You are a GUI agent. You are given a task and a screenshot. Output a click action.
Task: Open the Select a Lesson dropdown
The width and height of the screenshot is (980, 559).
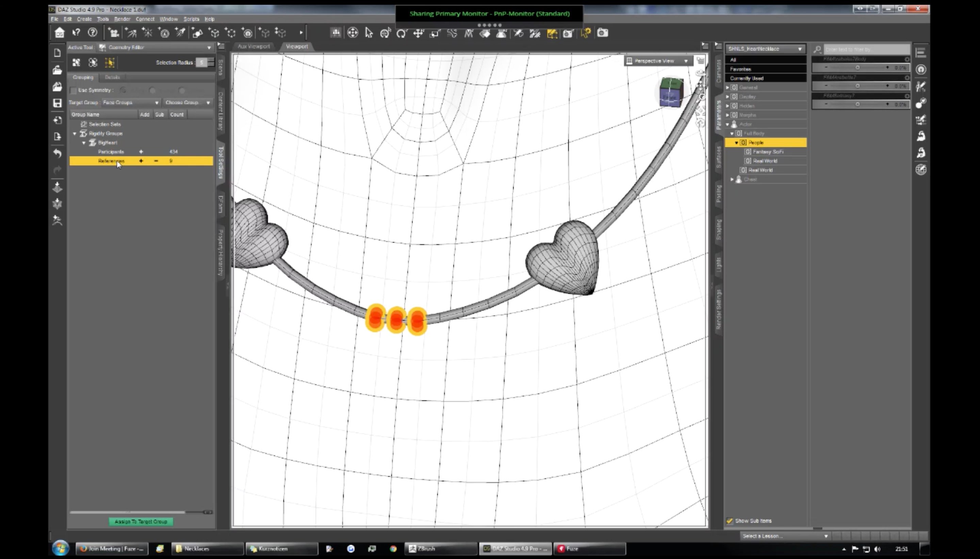(785, 536)
